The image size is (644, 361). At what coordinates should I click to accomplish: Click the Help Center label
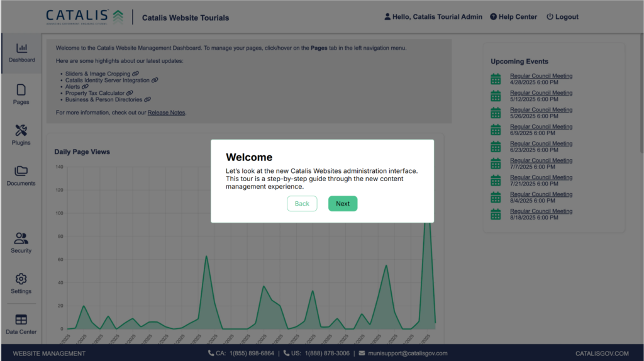(518, 17)
